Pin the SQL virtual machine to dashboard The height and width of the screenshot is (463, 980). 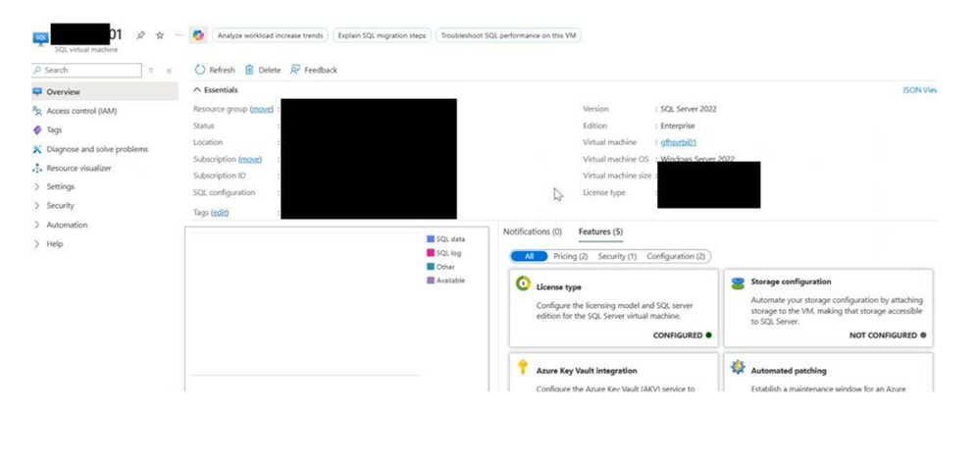pyautogui.click(x=140, y=35)
